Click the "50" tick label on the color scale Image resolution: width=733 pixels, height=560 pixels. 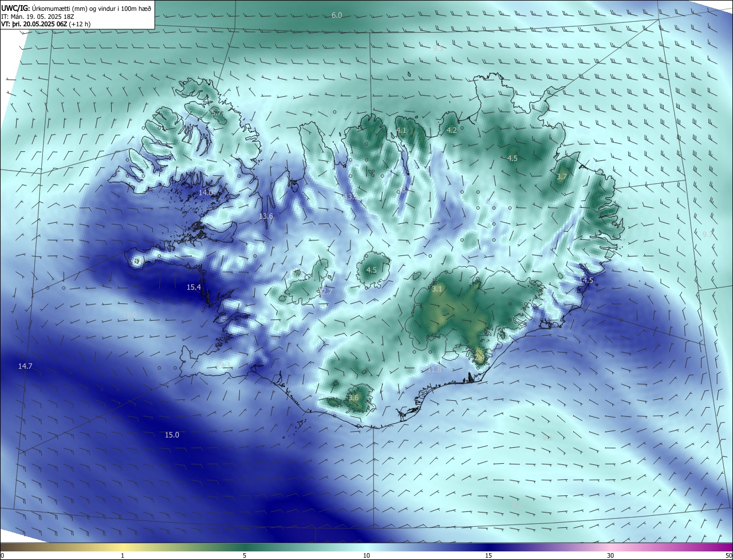pyautogui.click(x=728, y=555)
